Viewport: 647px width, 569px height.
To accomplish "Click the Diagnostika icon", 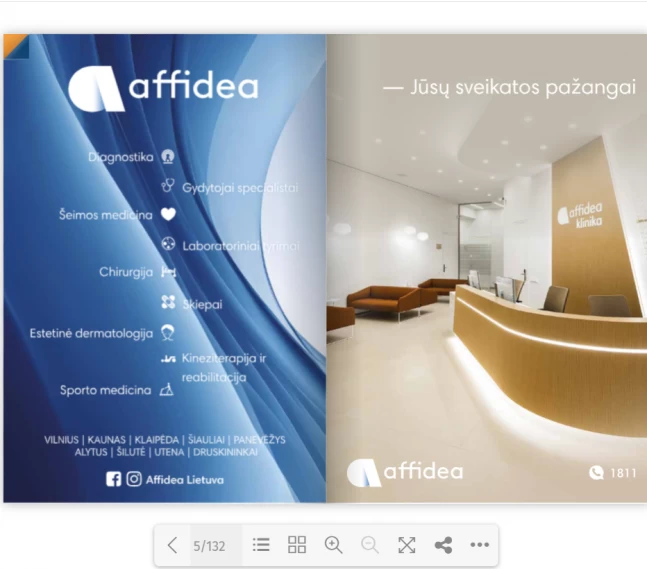I will tap(168, 157).
